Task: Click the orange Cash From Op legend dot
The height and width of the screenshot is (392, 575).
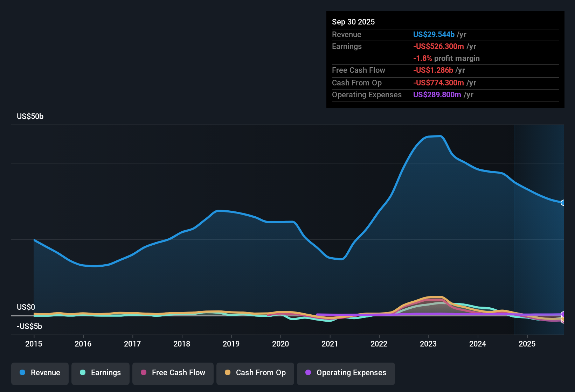Action: 228,373
